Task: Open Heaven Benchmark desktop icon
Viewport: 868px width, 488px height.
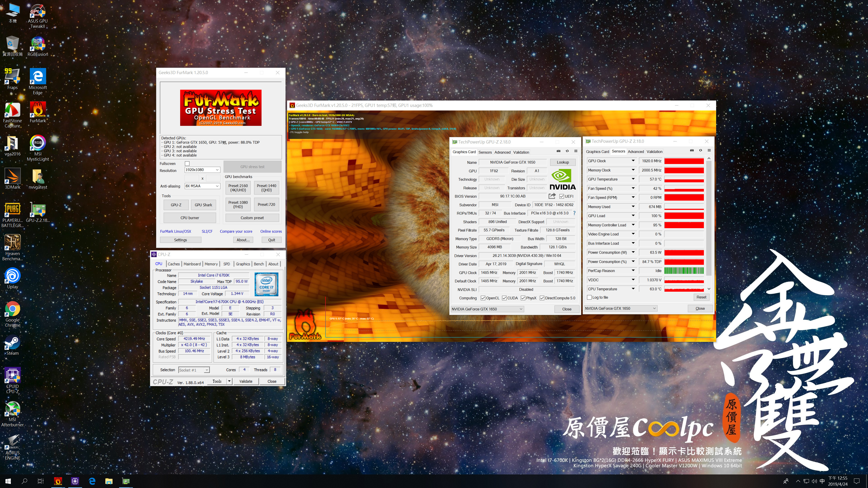Action: tap(12, 248)
